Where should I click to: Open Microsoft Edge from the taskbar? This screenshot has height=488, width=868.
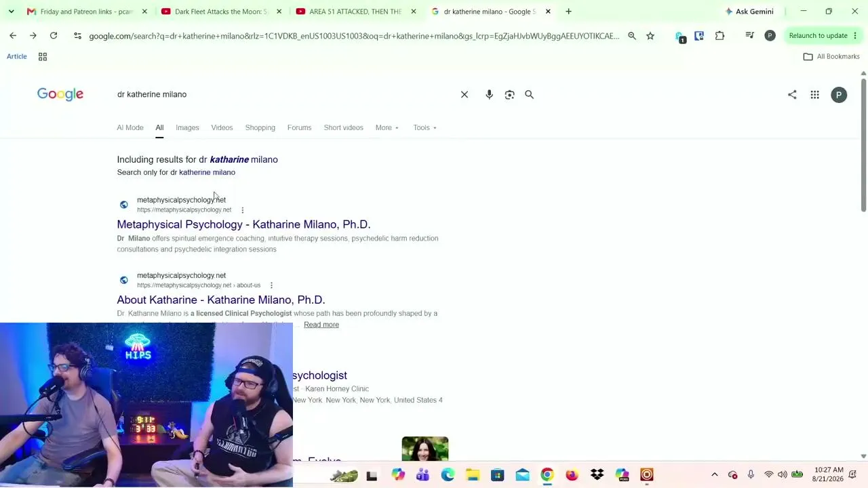448,475
